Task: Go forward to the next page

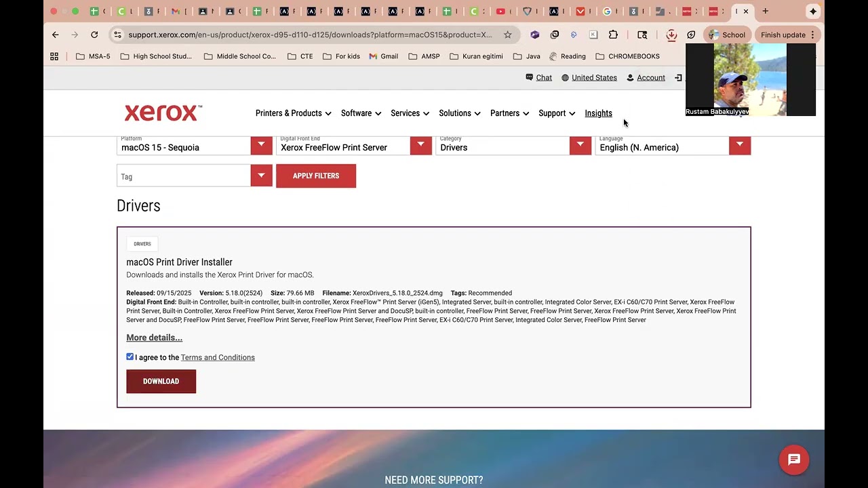Action: 75,35
